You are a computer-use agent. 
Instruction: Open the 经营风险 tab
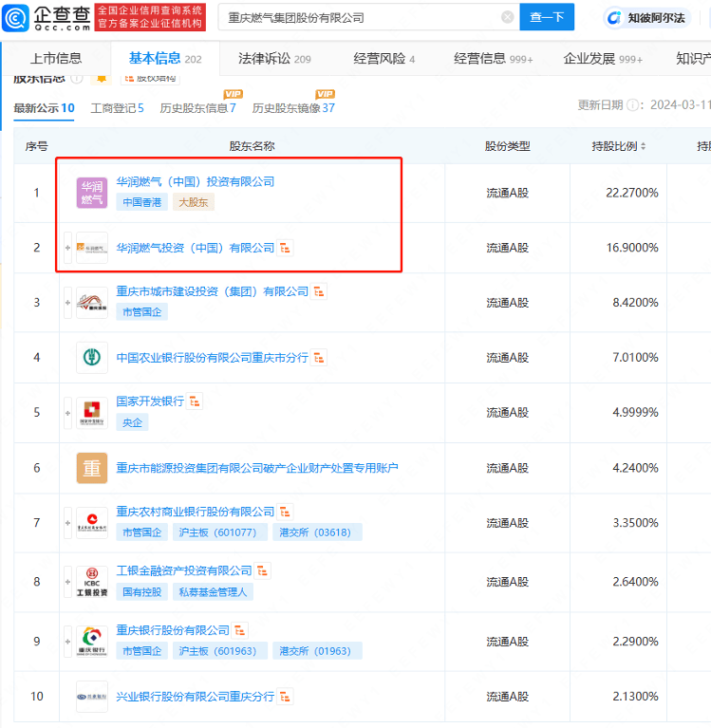tap(384, 59)
